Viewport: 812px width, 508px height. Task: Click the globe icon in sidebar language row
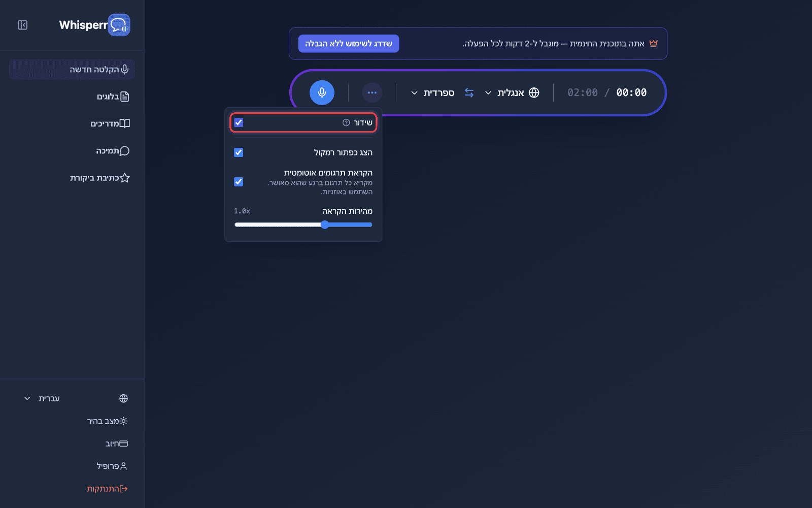click(123, 398)
